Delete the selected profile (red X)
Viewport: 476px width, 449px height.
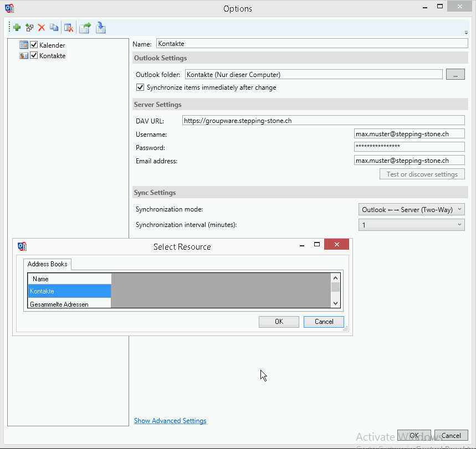point(41,27)
